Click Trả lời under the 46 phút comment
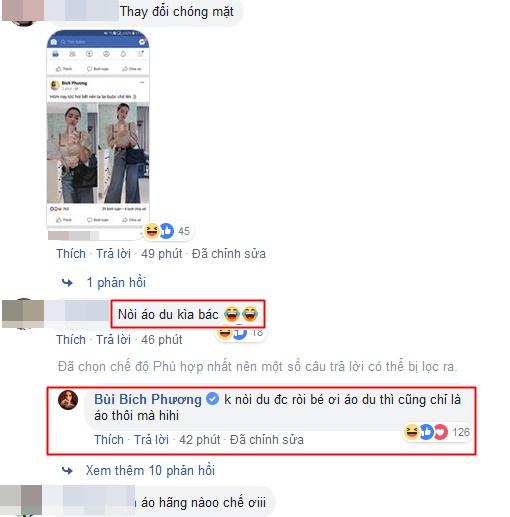The width and height of the screenshot is (510, 517). 113,340
